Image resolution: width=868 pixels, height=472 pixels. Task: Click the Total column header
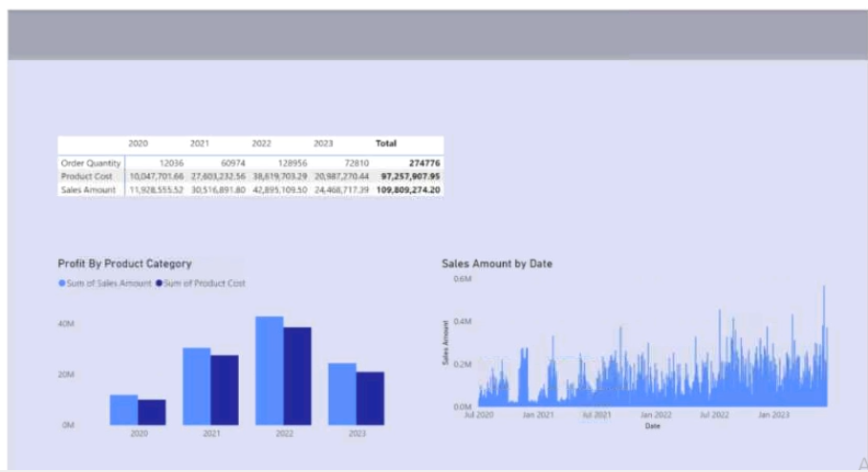[x=386, y=143]
